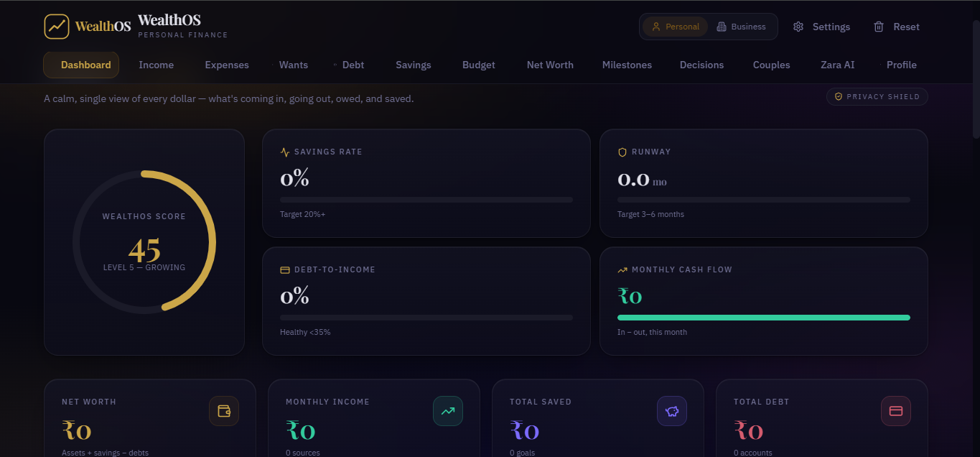This screenshot has height=457, width=980.
Task: Select the Dashboard tab
Action: [x=81, y=65]
